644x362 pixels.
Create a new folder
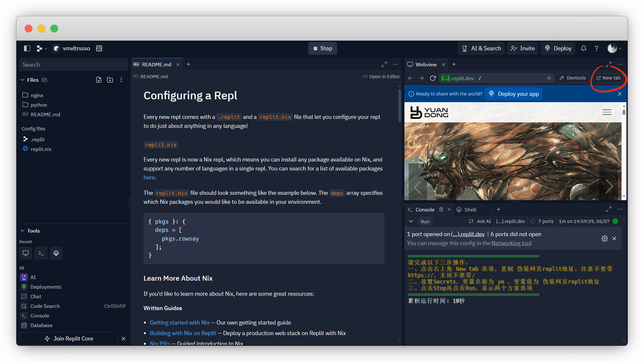[110, 80]
